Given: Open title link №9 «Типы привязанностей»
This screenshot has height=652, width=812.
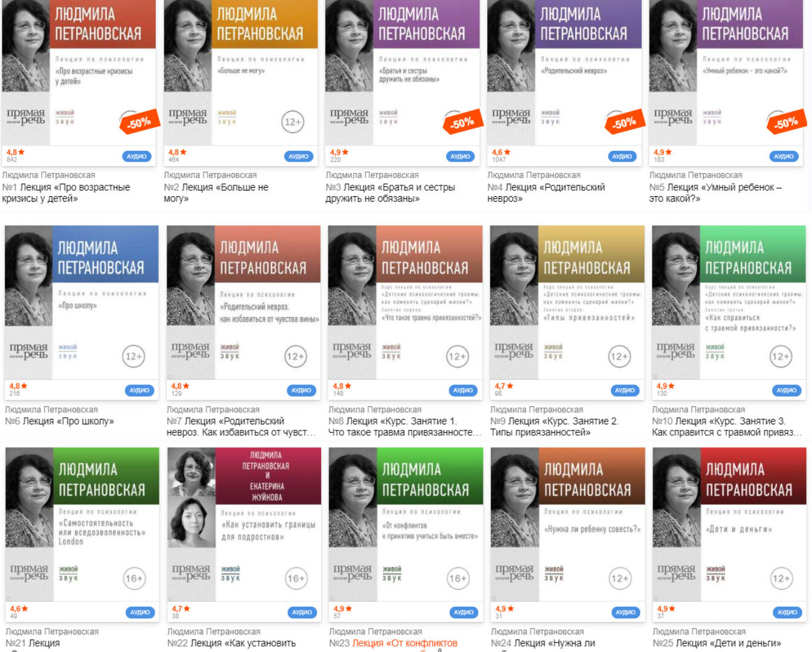Looking at the screenshot, I should click(x=554, y=427).
